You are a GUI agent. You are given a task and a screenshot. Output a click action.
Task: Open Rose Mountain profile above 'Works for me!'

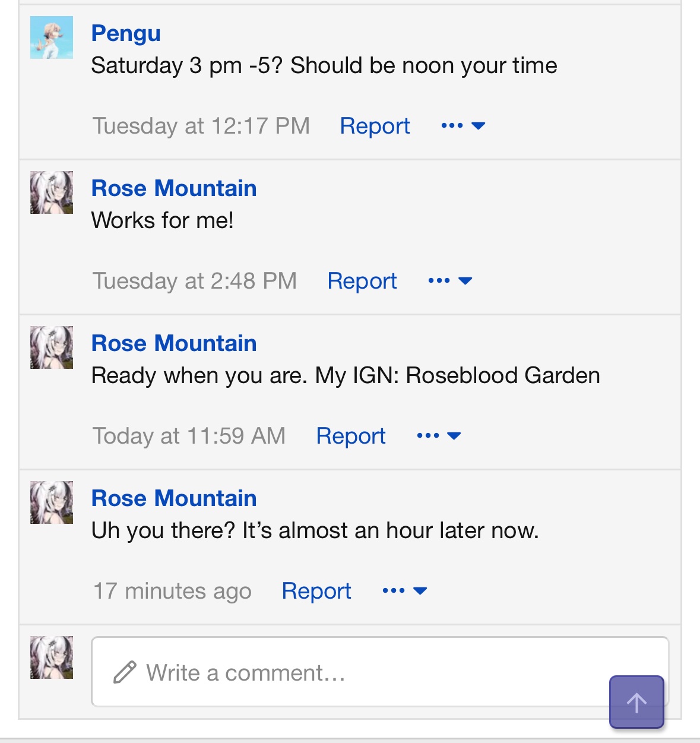[174, 188]
